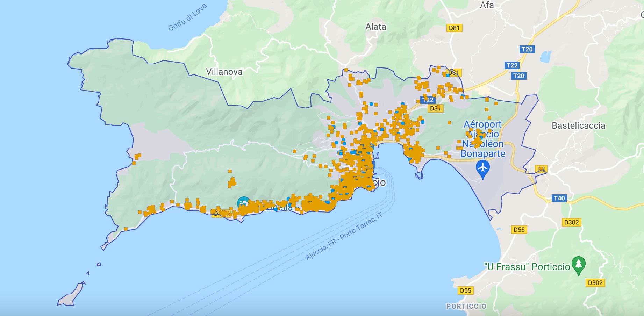Click the Afa town label
This screenshot has height=316, width=644.
click(x=487, y=5)
